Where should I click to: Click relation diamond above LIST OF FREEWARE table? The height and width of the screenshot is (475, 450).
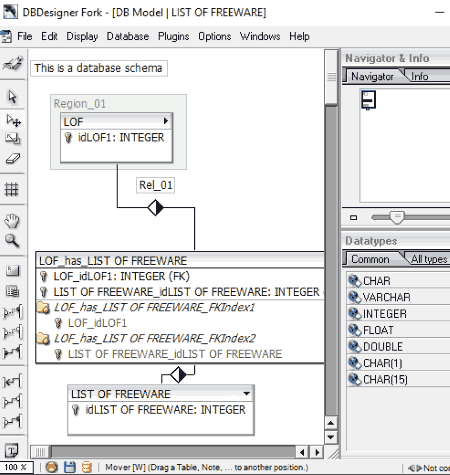[178, 375]
